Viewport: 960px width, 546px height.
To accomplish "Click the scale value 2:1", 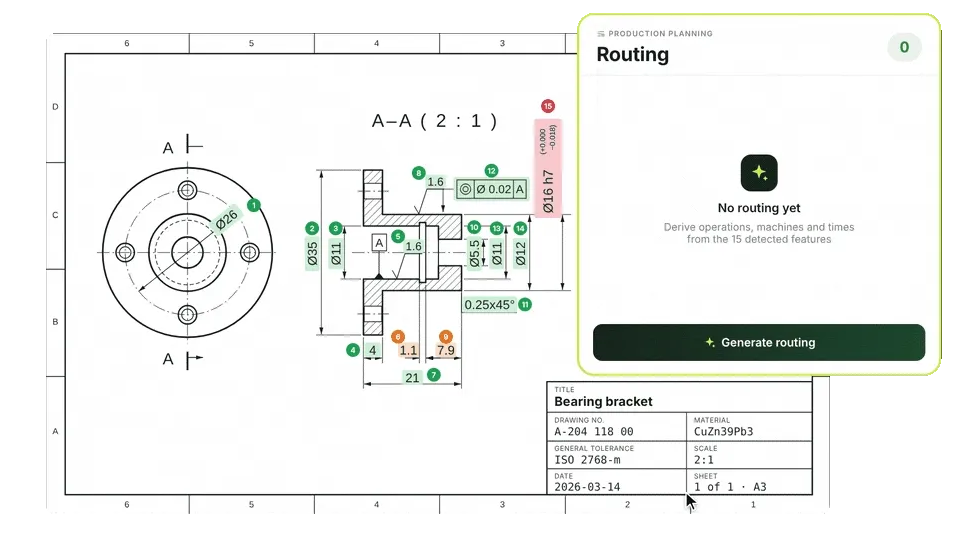I will [x=703, y=460].
